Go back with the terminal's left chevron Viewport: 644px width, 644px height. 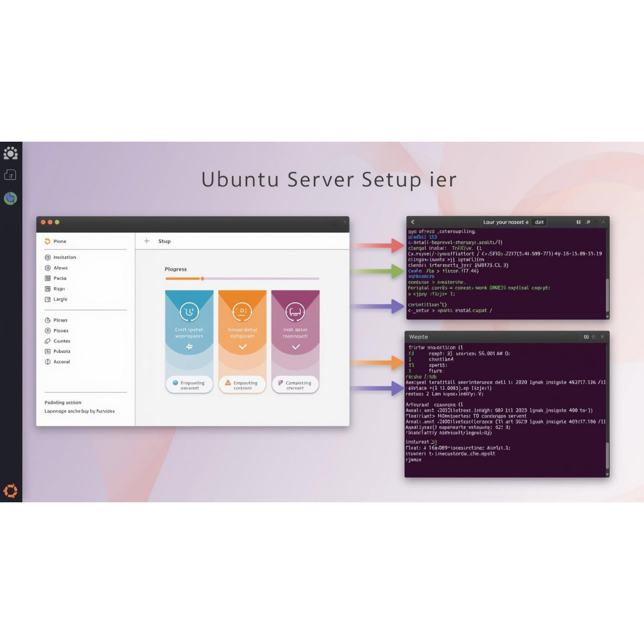pos(413,222)
